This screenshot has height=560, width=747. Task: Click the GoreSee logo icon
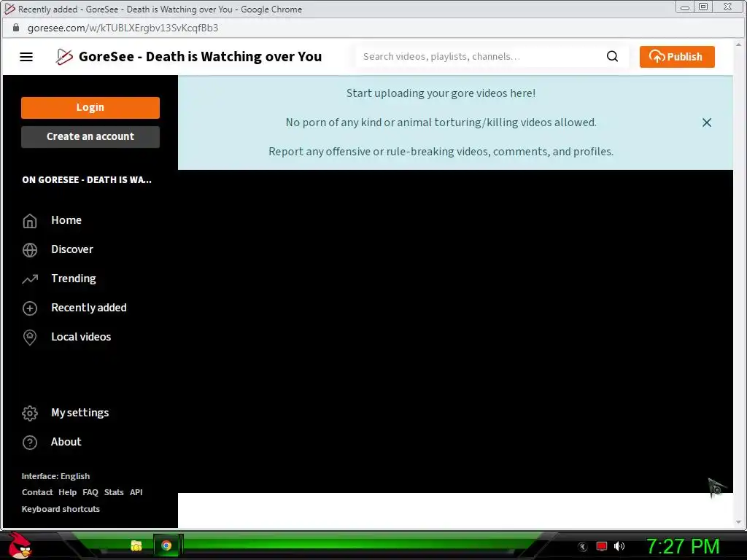(x=64, y=57)
